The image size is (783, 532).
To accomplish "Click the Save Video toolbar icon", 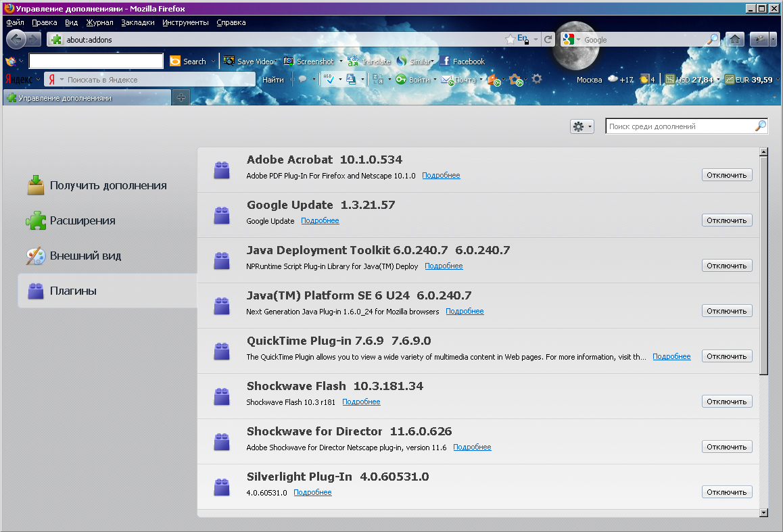I will point(229,61).
